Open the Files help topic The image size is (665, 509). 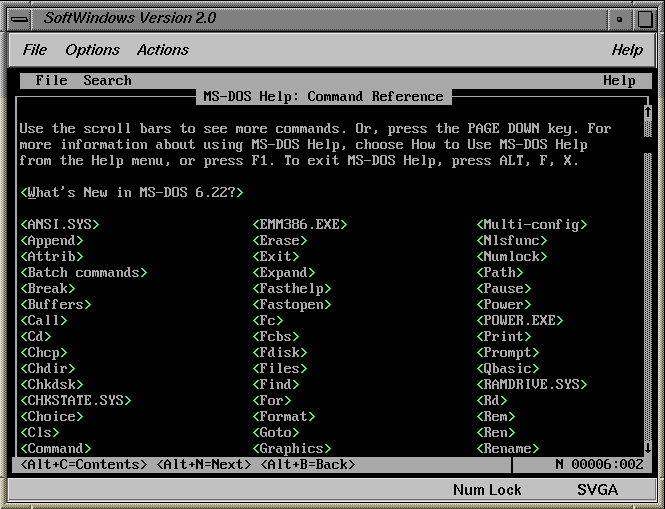280,368
